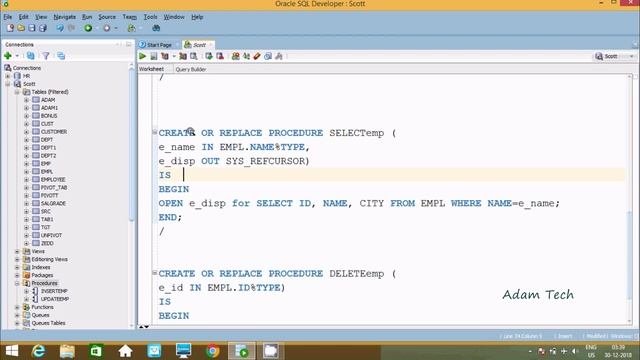Open the Source menu
Image resolution: width=640 pixels, height=360 pixels.
coord(107,17)
